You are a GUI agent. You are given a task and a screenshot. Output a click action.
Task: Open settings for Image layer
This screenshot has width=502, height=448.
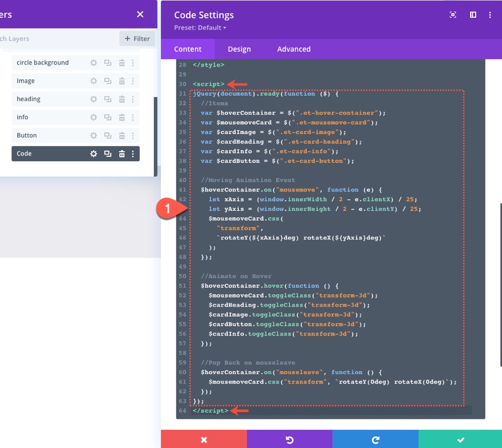tap(94, 81)
